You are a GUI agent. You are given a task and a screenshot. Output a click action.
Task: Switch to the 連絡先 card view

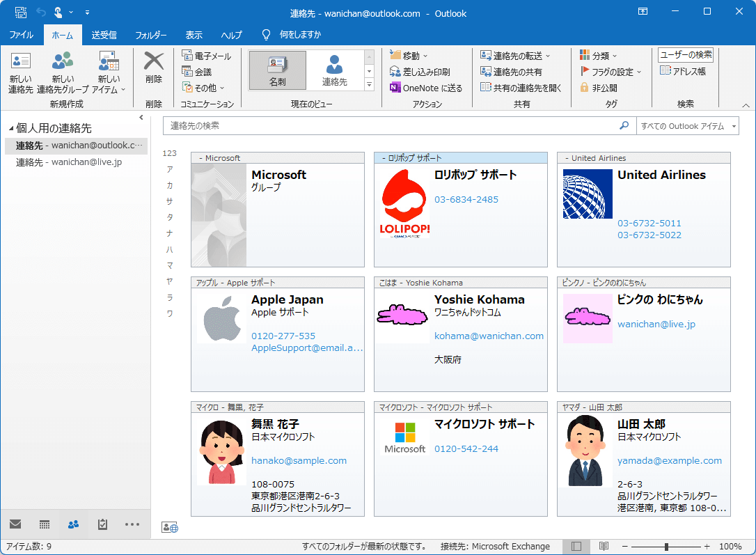335,70
